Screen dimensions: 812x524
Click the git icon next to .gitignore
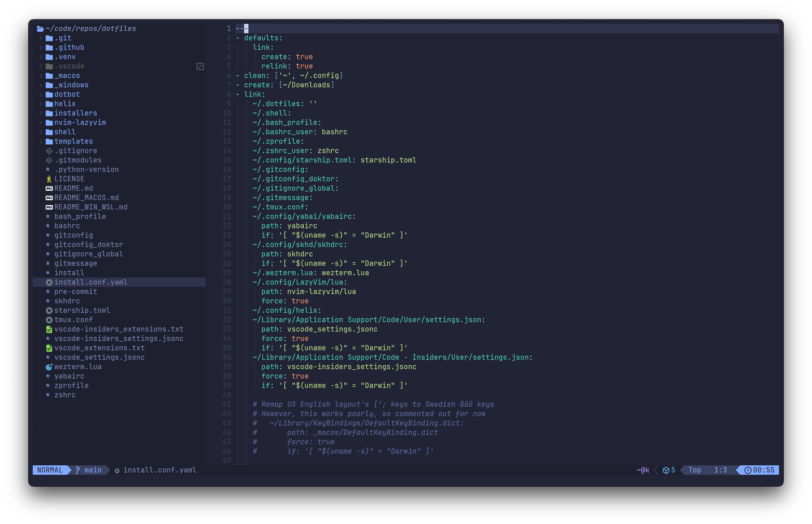point(49,150)
